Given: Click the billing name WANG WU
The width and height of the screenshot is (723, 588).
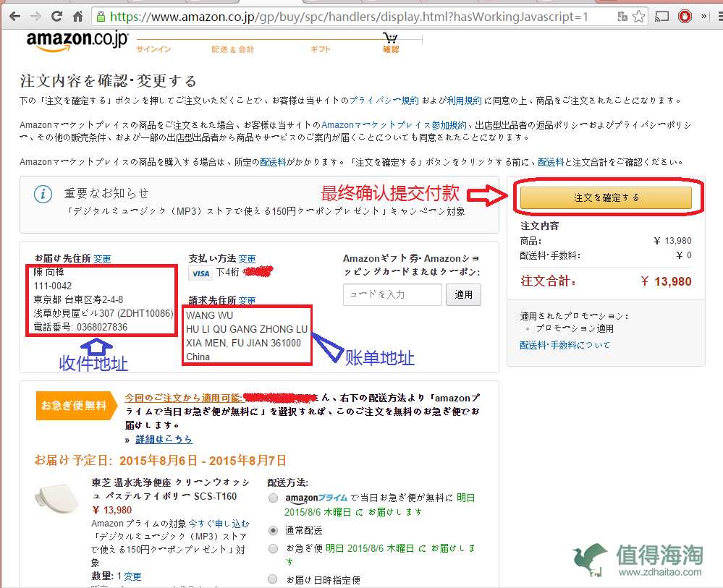Looking at the screenshot, I should coord(210,315).
